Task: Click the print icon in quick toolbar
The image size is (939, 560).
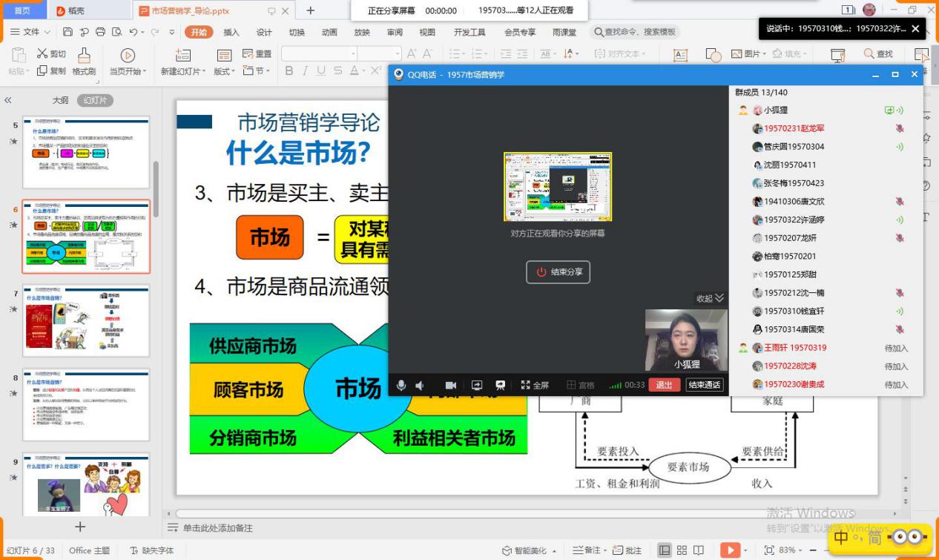Action: click(x=101, y=32)
